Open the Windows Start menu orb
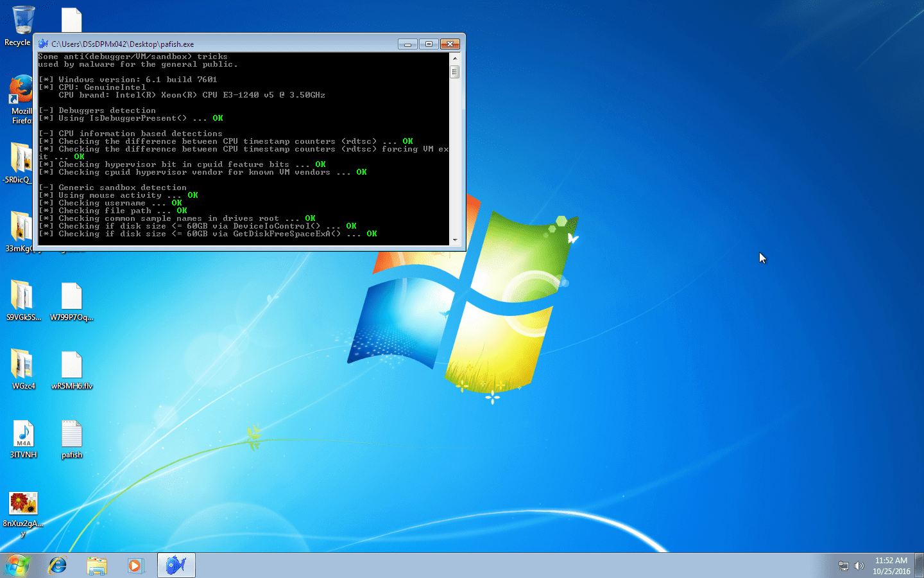 click(x=17, y=565)
